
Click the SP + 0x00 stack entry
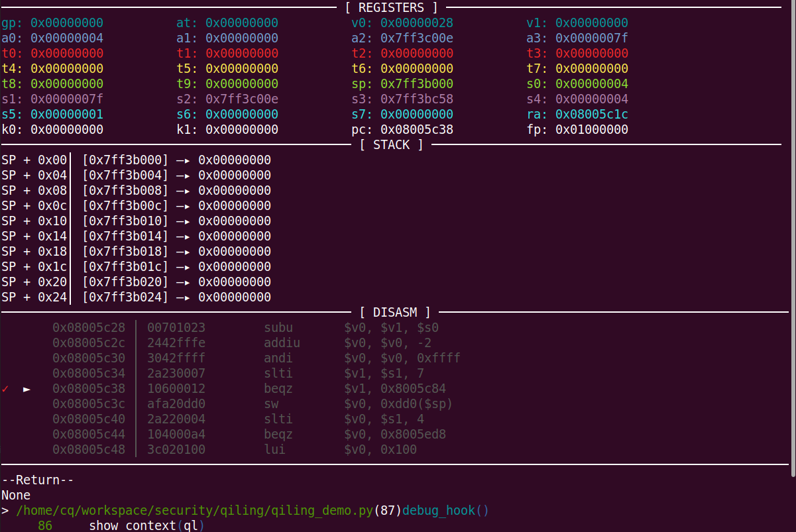[34, 160]
